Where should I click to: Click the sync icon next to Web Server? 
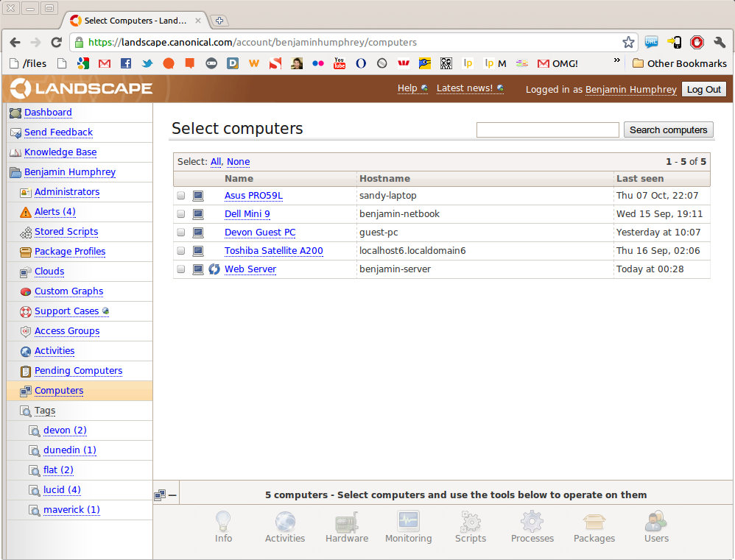[214, 269]
